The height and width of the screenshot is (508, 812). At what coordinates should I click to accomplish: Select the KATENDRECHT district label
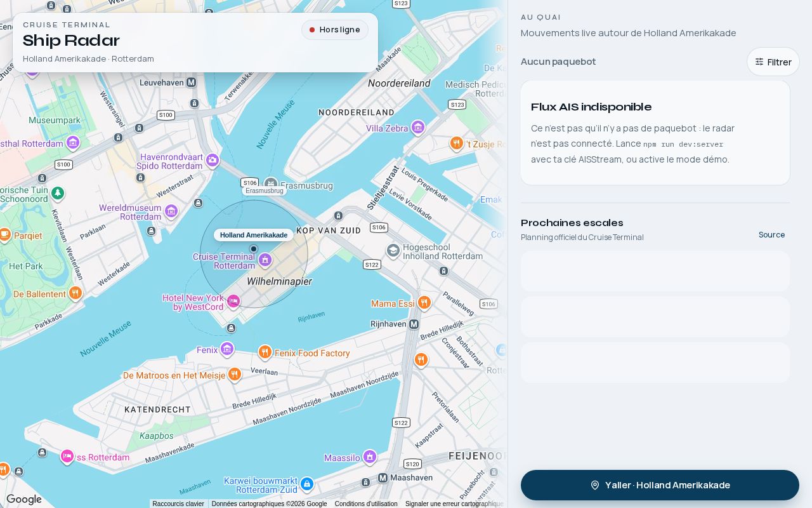coord(157,410)
